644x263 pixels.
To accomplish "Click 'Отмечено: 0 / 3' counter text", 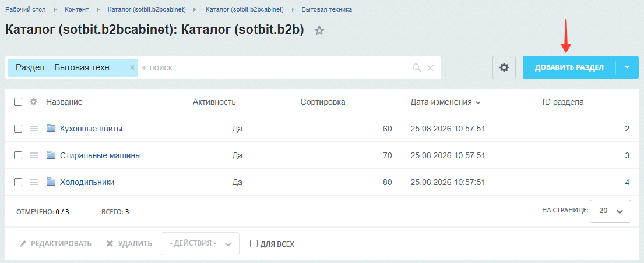I will point(43,212).
